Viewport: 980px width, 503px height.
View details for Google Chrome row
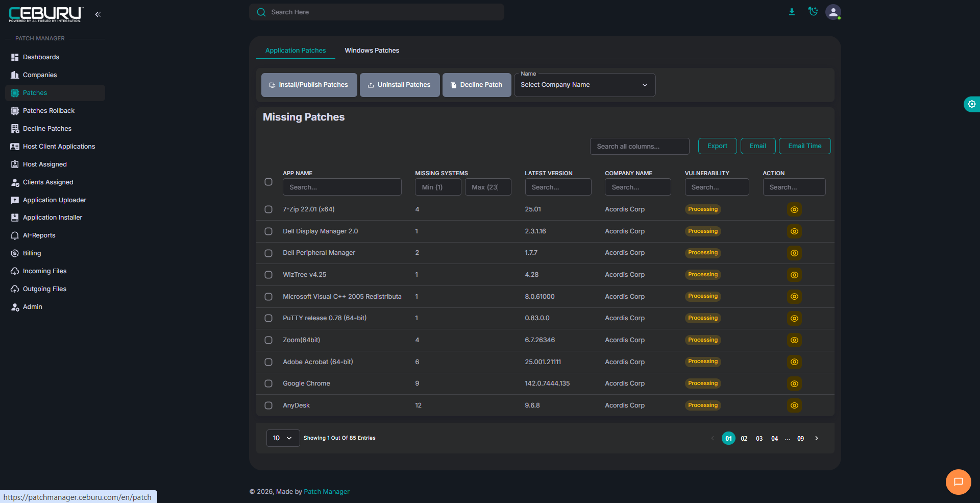794,384
